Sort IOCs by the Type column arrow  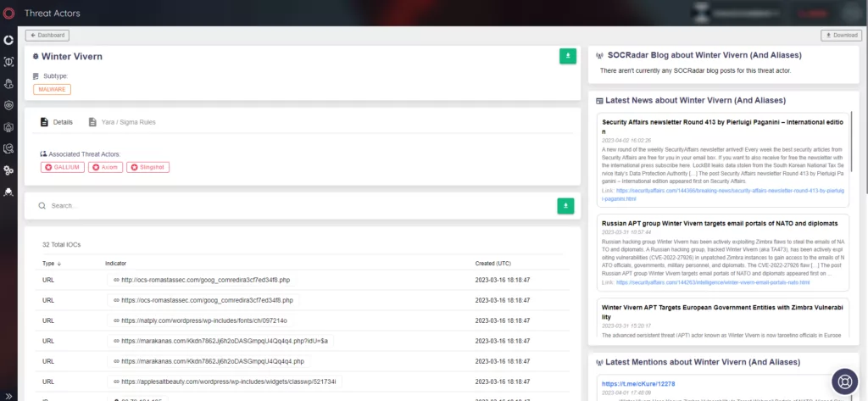tap(58, 264)
